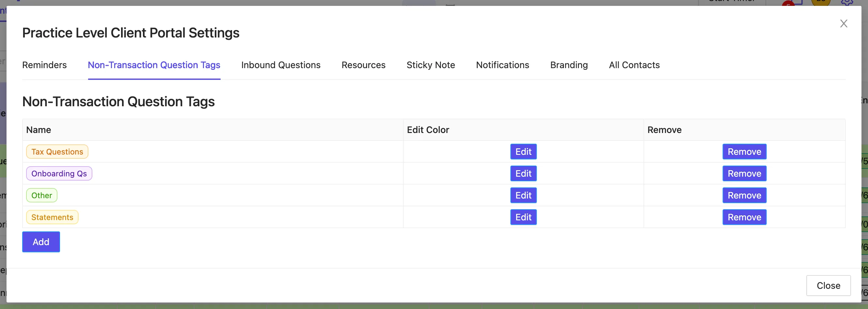
Task: Edit color for the Onboarding Qs tag
Action: [x=523, y=174]
